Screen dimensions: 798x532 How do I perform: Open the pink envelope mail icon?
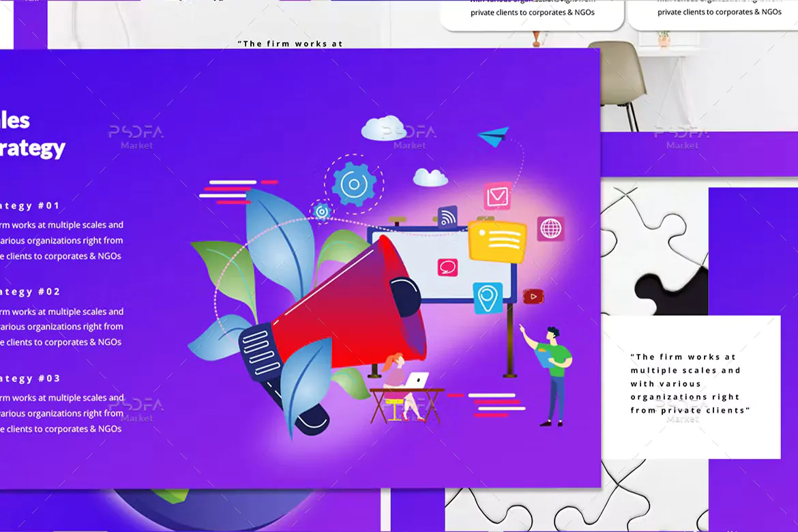[x=497, y=196]
